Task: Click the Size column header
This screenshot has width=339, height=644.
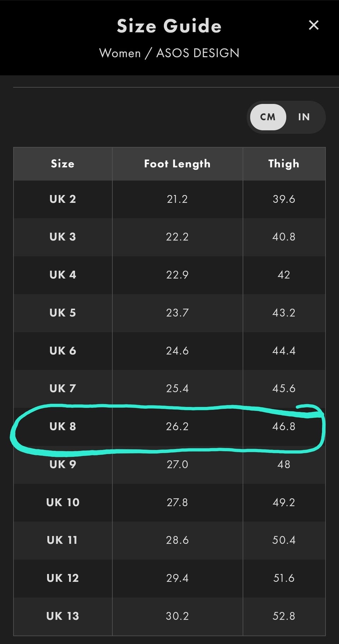Action: pos(63,164)
